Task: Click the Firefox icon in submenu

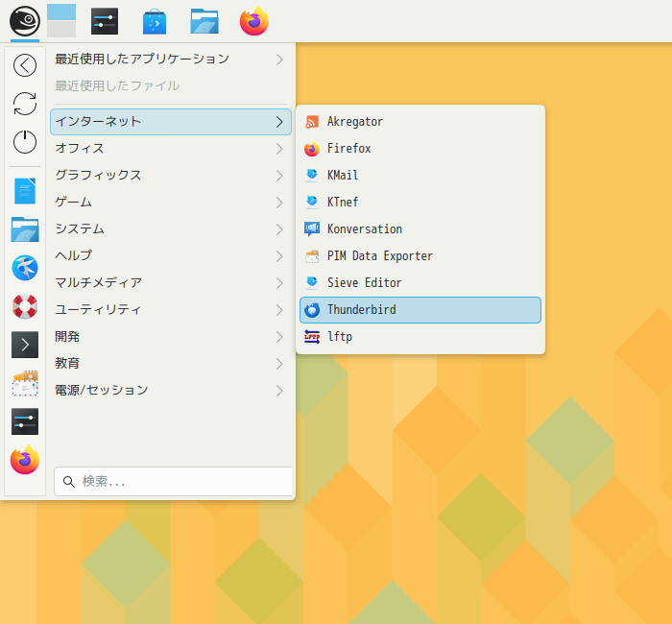Action: (x=312, y=149)
